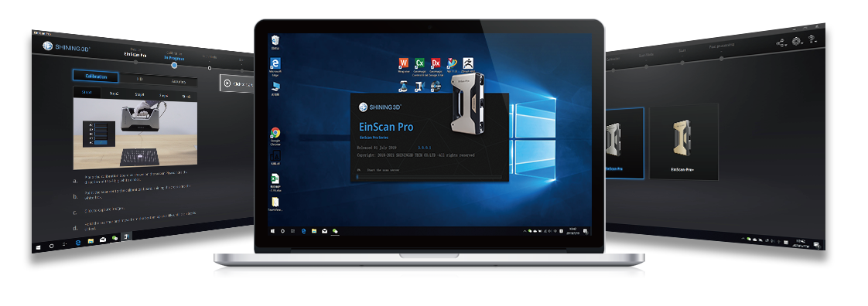The width and height of the screenshot is (868, 306).
Task: Launch Geomagic Design X desktop icon
Action: [436, 64]
